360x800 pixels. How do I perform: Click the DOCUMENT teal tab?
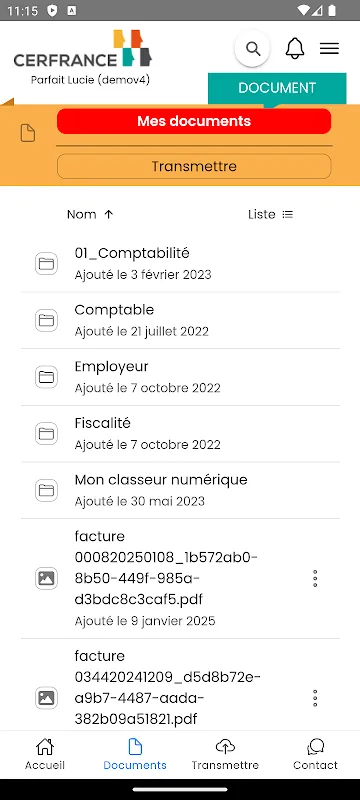pos(277,88)
